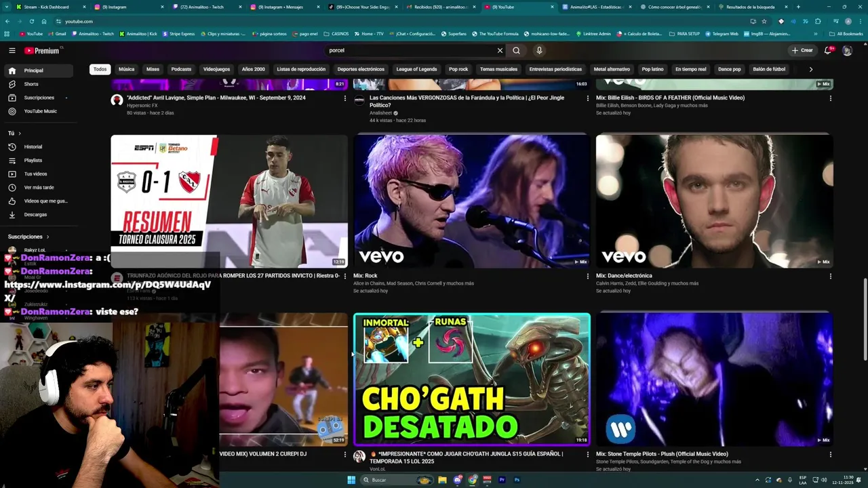Screen dimensions: 868x488
Task: Open the ESPN Resumen 0-1 video thumbnail
Action: coord(229,201)
